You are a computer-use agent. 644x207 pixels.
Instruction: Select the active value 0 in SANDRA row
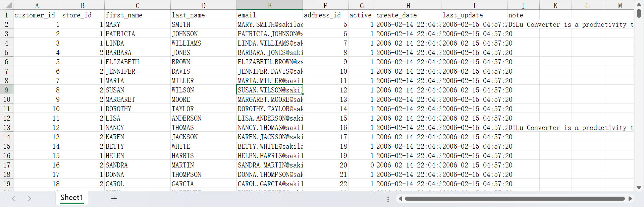pos(362,165)
